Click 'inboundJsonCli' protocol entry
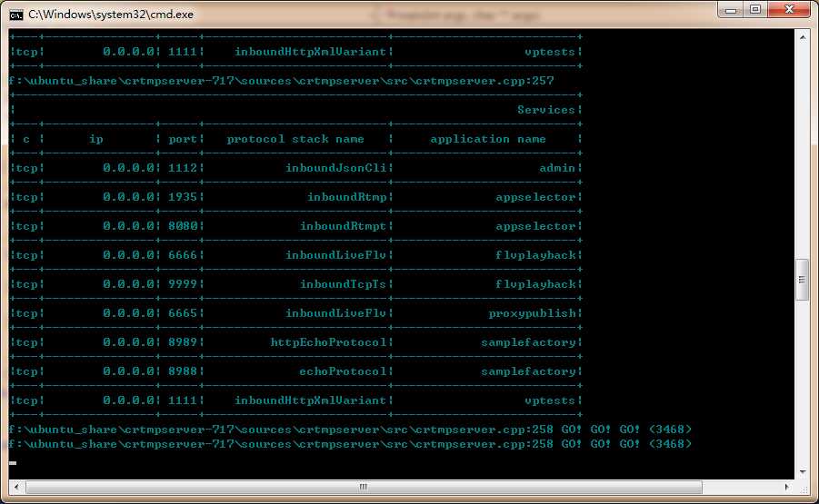This screenshot has height=504, width=819. point(335,168)
